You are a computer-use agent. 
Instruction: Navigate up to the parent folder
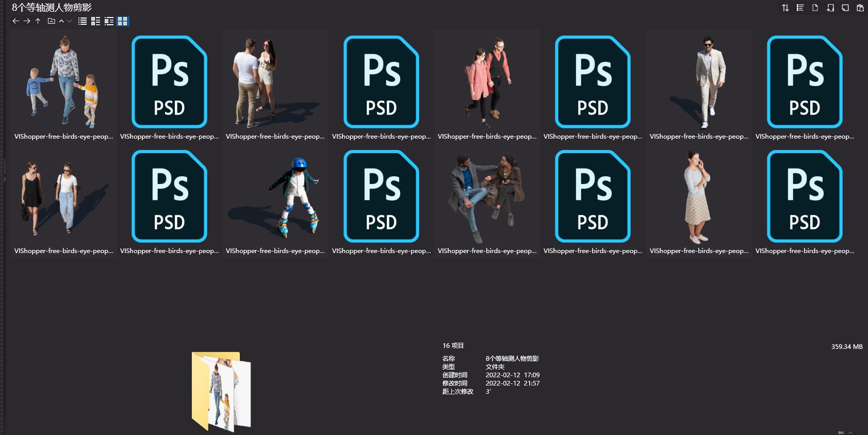[x=38, y=21]
